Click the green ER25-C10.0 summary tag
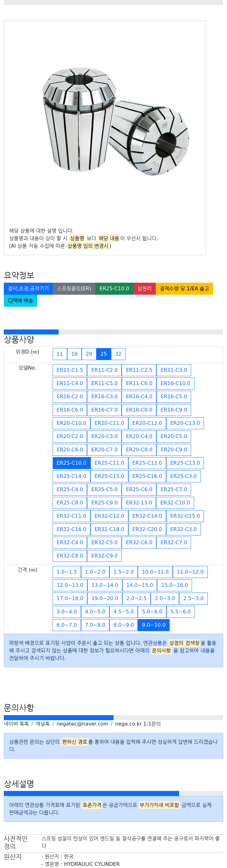 point(114,288)
